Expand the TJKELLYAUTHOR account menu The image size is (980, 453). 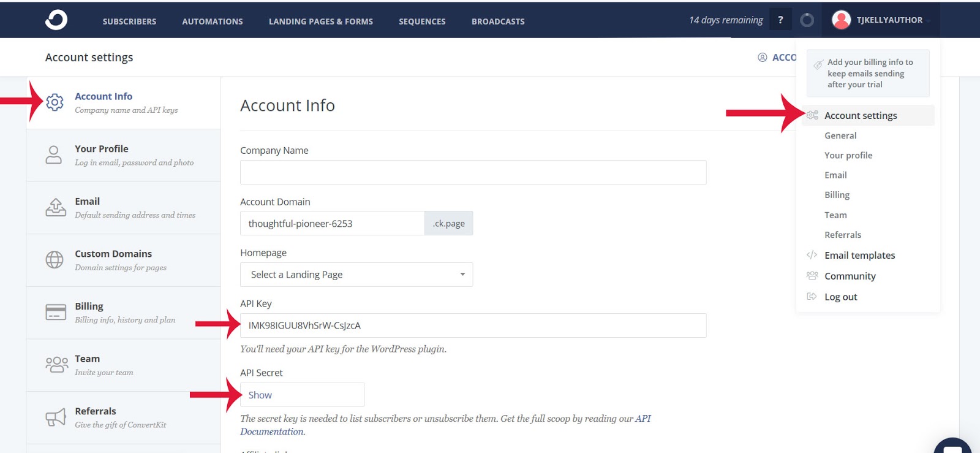pyautogui.click(x=881, y=20)
